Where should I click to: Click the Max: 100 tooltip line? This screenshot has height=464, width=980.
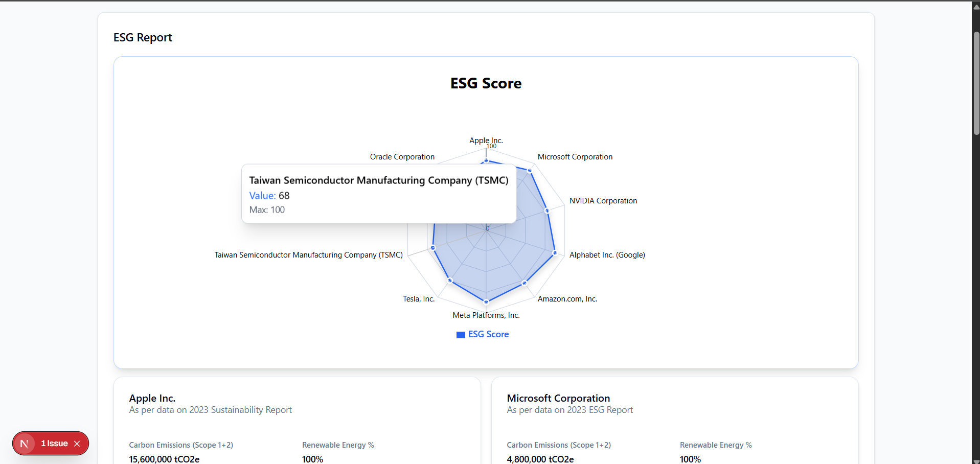click(x=267, y=210)
